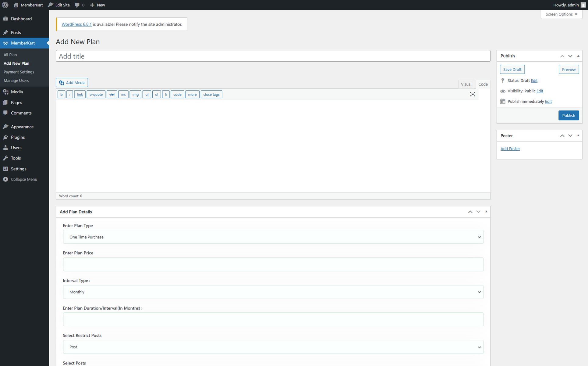
Task: Click the WordPress logo icon
Action: [5, 5]
